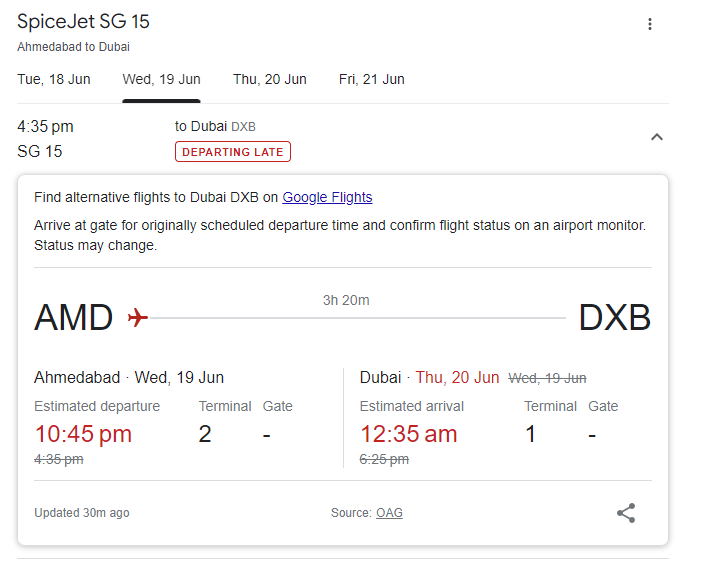Select the Tue, 18 Jun tab
Screen dimensions: 703x565
[x=54, y=79]
